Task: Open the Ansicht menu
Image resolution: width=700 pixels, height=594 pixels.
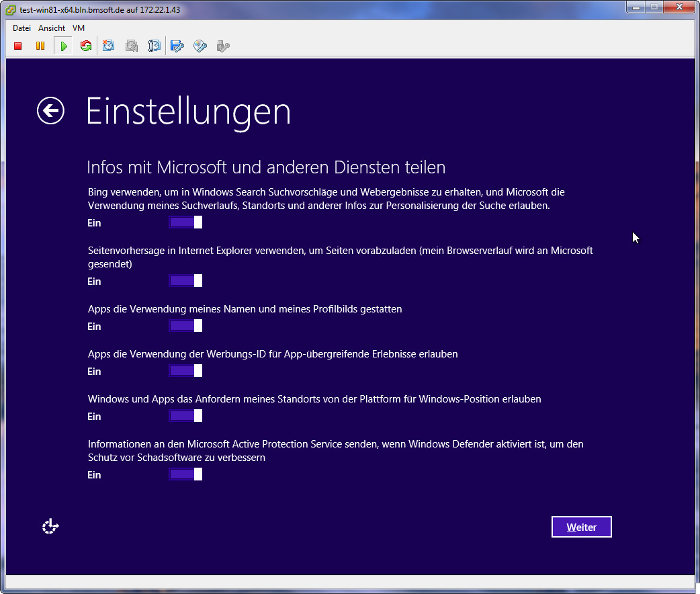Action: click(52, 28)
